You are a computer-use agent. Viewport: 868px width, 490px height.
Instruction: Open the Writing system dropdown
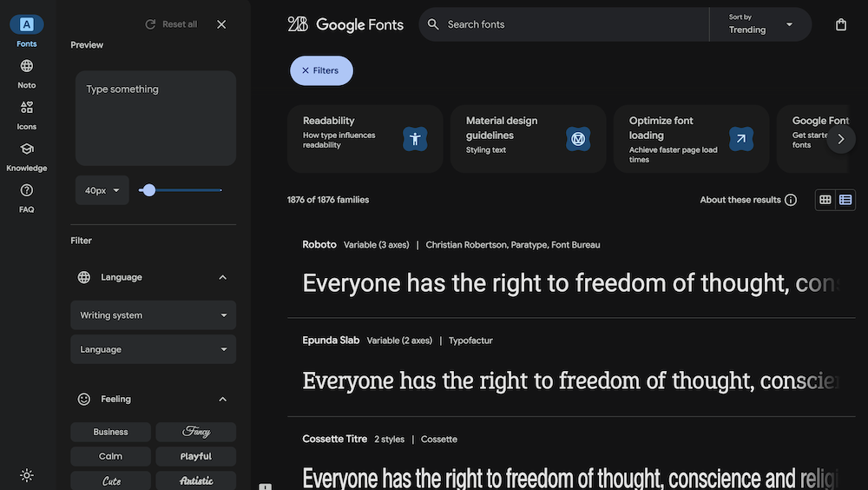(x=154, y=315)
